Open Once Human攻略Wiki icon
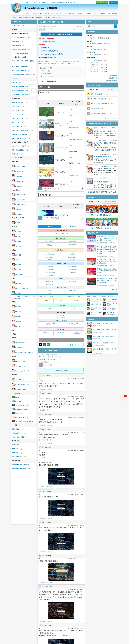 (x=88, y=314)
